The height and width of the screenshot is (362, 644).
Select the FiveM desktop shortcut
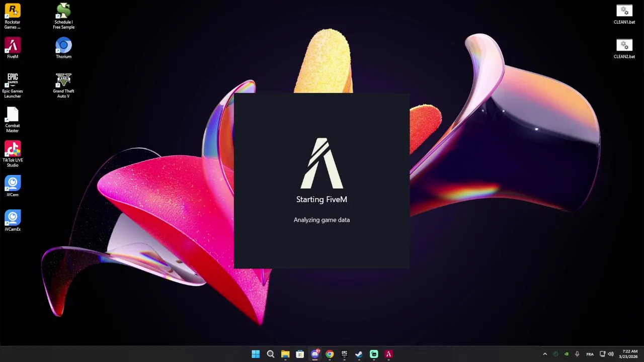pos(13,48)
